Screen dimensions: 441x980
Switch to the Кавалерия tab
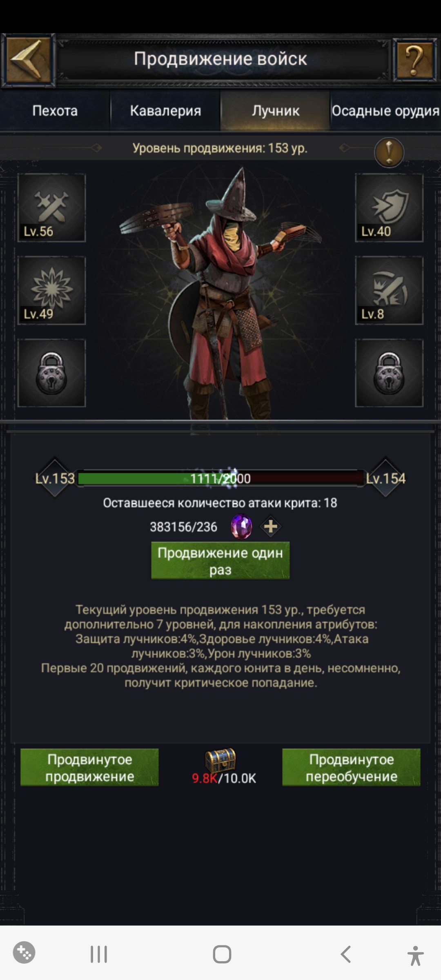pyautogui.click(x=165, y=111)
